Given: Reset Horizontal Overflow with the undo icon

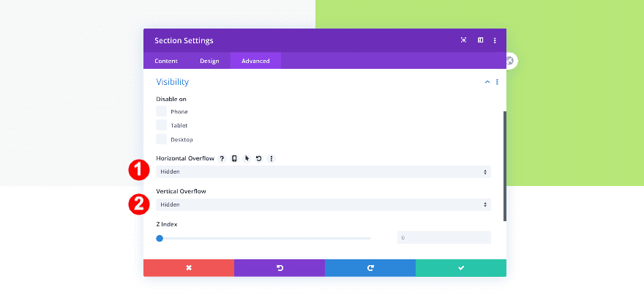Looking at the screenshot, I should click(259, 159).
